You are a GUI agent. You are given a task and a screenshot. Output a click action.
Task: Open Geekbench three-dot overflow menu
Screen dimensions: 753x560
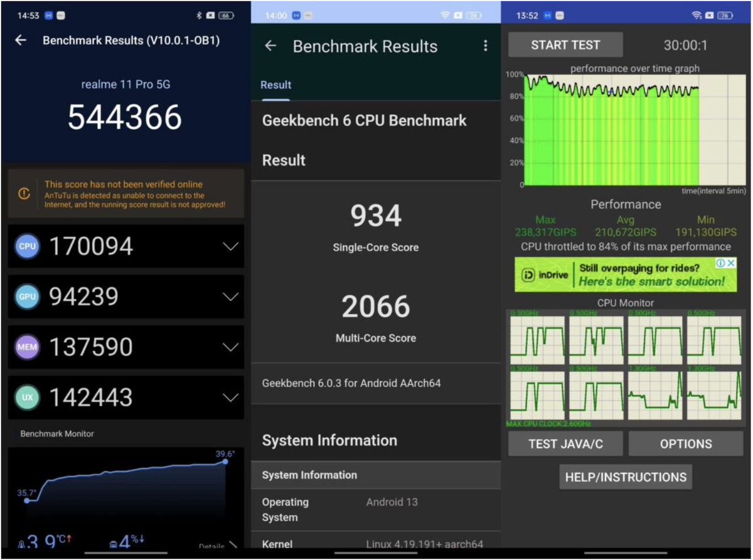tap(485, 46)
